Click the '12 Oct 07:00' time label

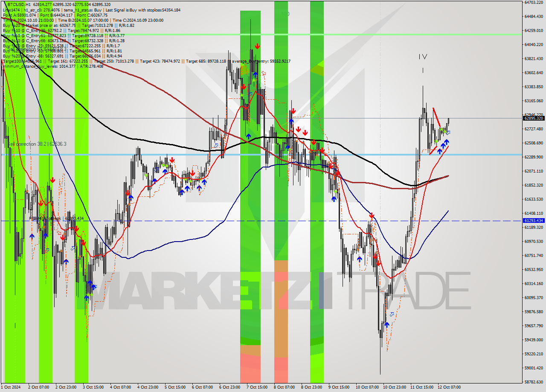449,387
